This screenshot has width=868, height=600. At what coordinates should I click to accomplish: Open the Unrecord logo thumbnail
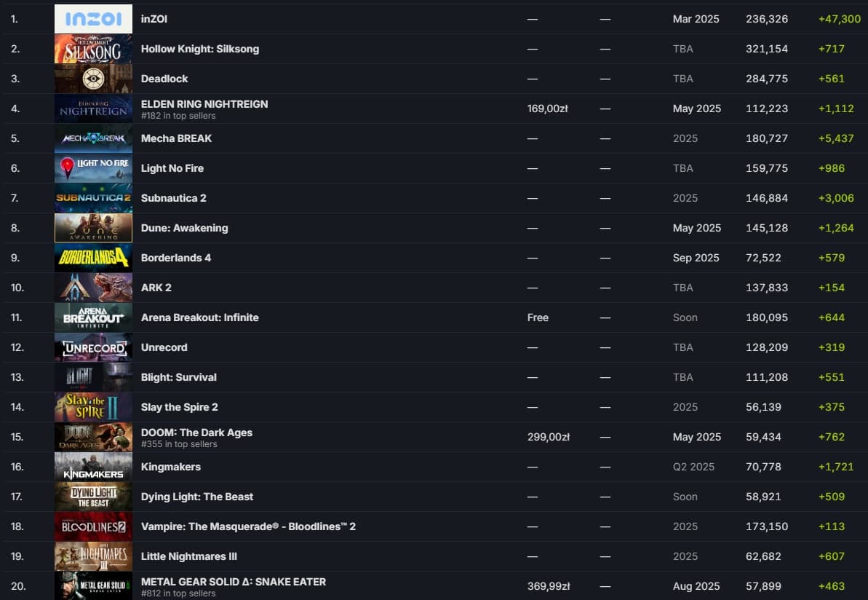pos(93,347)
